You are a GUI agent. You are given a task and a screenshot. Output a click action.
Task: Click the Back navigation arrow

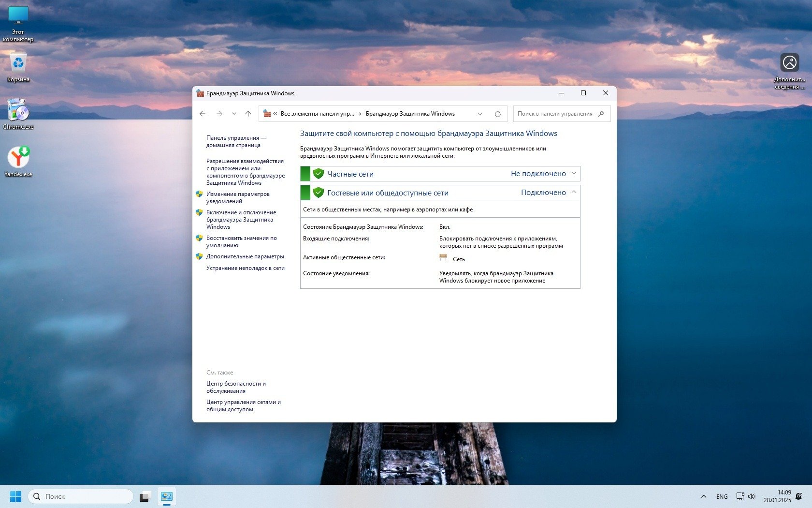[x=203, y=114]
